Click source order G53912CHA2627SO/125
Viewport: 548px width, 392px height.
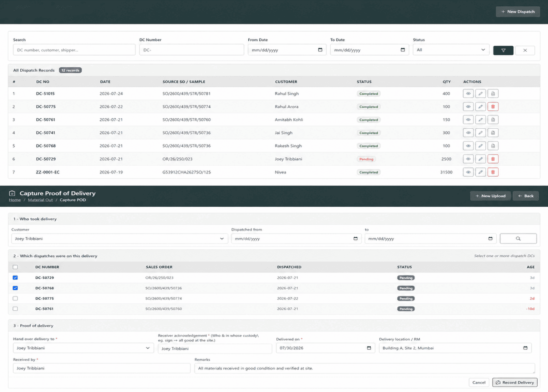(x=187, y=172)
